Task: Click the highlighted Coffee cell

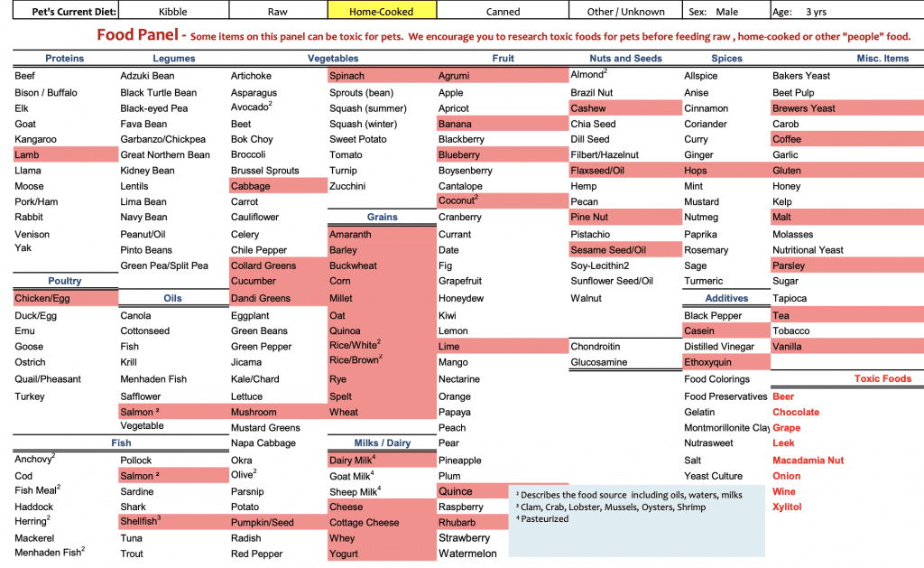Action: click(847, 139)
